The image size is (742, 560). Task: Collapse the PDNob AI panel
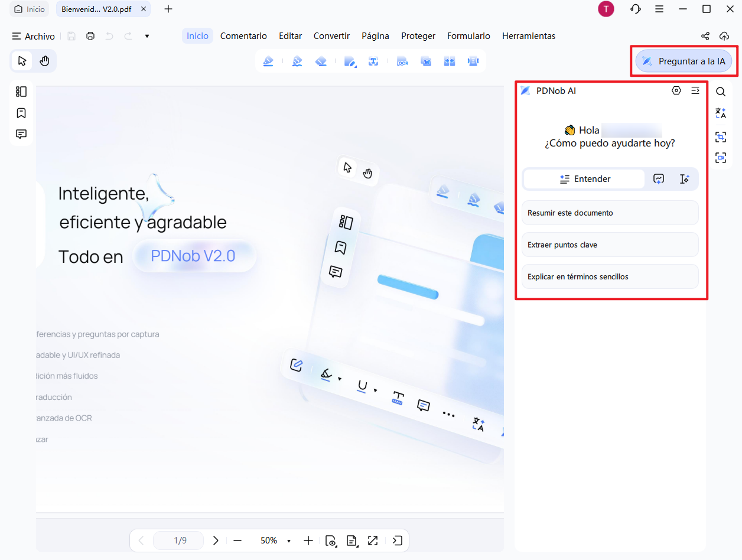pos(695,90)
